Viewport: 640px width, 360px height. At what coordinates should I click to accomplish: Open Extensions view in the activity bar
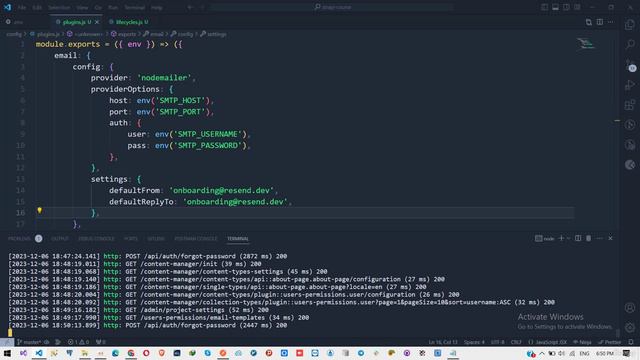coord(630,105)
